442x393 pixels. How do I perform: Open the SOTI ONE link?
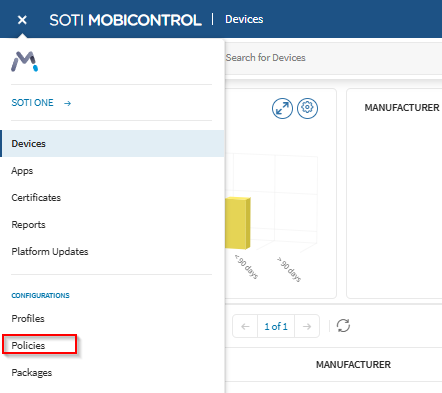(x=32, y=103)
